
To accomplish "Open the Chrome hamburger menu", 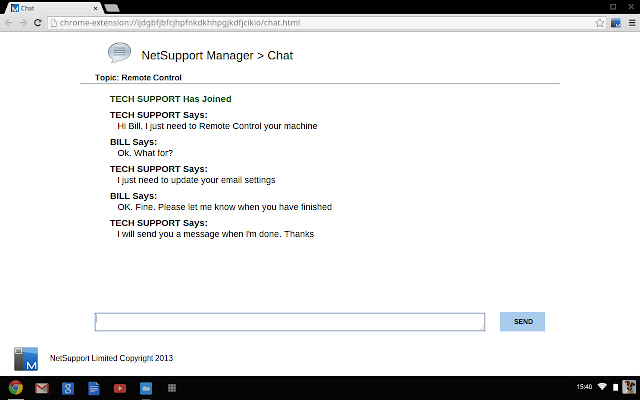I will [632, 23].
